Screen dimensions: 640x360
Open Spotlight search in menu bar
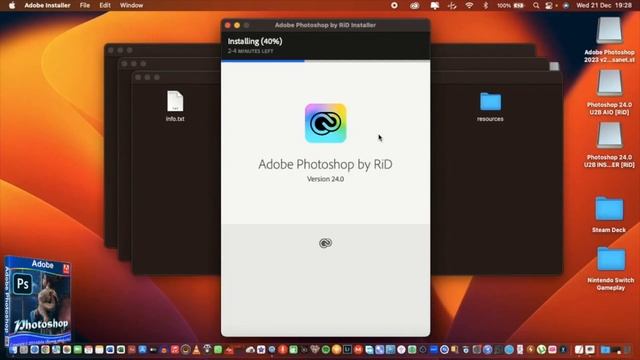coord(536,5)
